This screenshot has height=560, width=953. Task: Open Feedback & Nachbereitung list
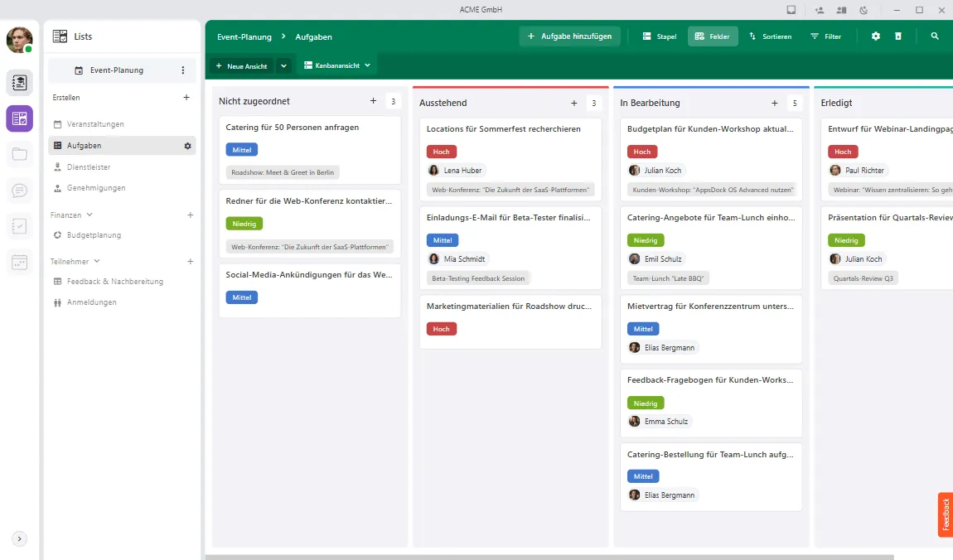click(122, 282)
